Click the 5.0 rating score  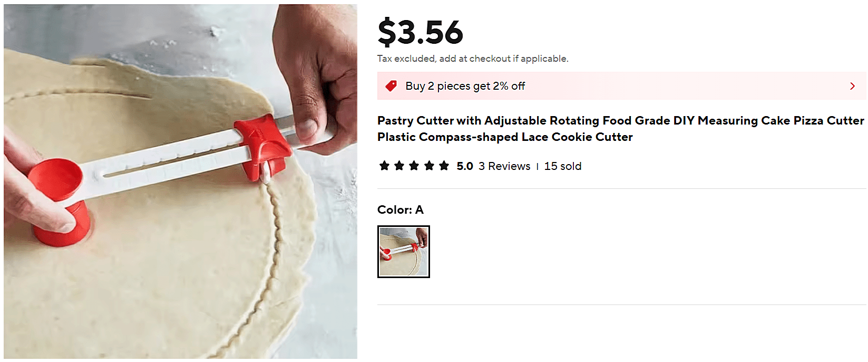[465, 166]
